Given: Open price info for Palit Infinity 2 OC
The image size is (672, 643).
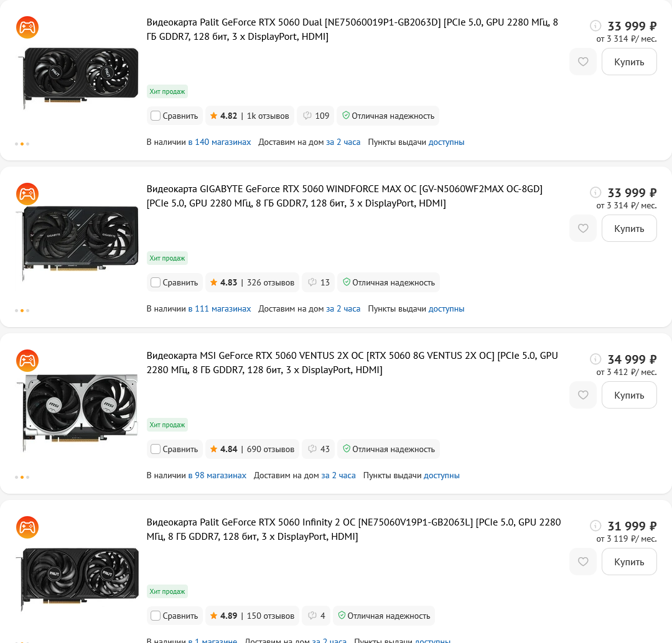Looking at the screenshot, I should 595,526.
